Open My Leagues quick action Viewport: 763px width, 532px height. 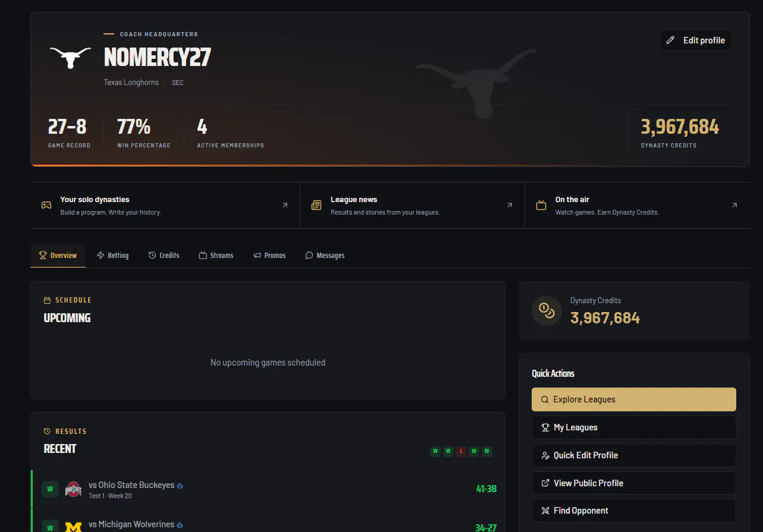point(634,427)
